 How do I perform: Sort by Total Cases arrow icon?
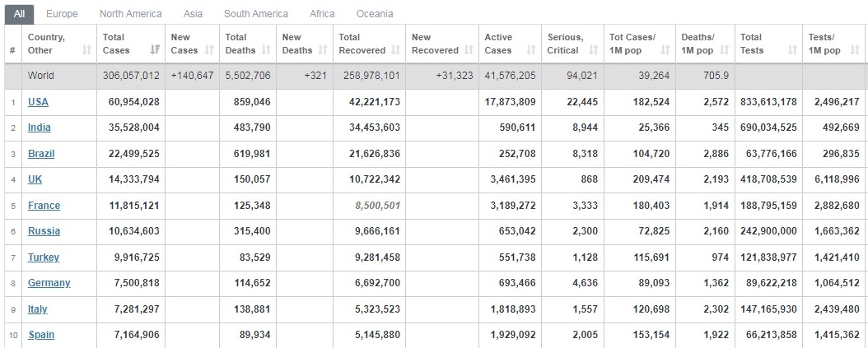pyautogui.click(x=155, y=50)
